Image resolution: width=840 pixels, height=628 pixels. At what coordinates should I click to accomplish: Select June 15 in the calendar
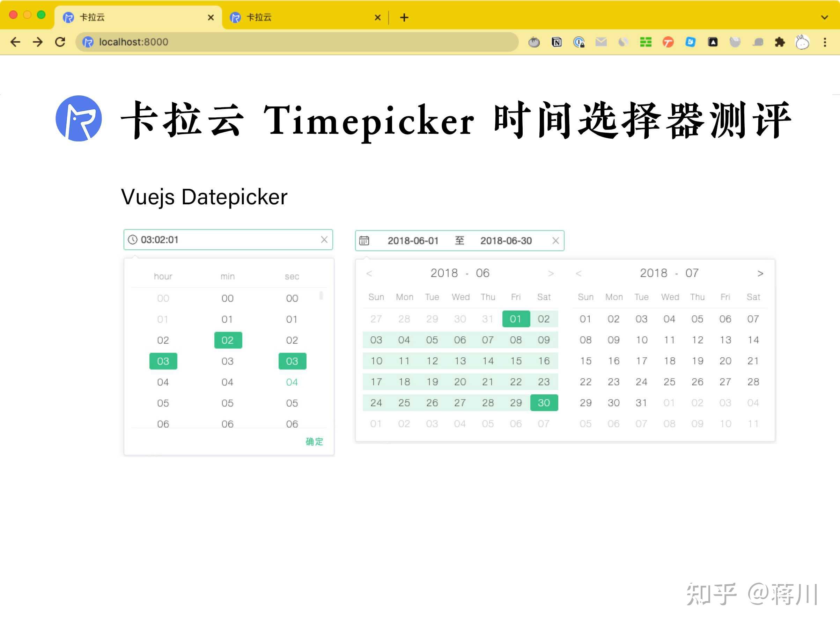pos(516,361)
